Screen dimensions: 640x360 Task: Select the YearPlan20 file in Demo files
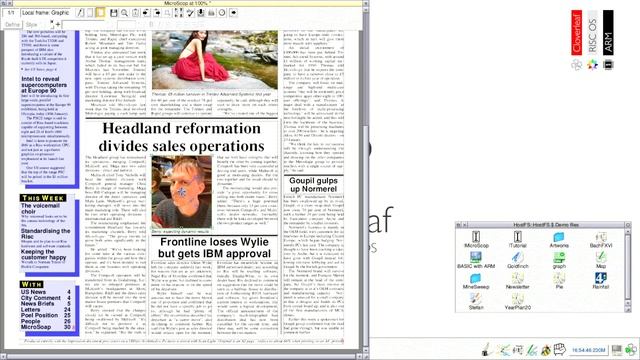[518, 302]
